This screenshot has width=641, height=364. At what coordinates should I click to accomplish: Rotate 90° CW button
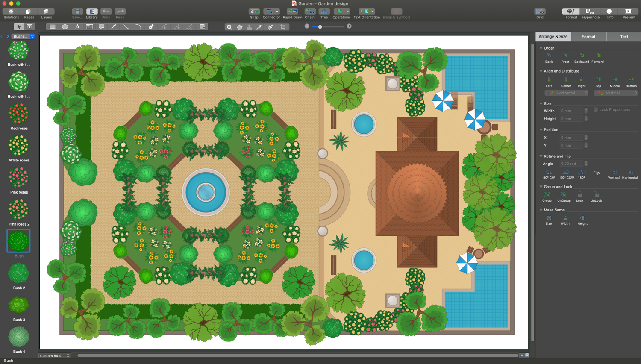(549, 174)
